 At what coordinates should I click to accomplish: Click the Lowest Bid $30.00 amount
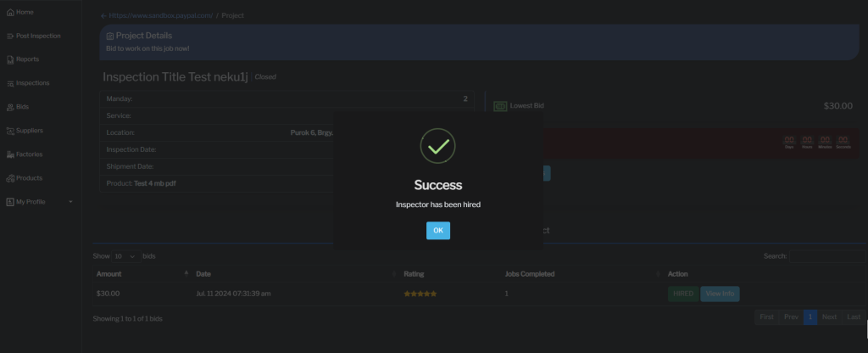pyautogui.click(x=838, y=106)
